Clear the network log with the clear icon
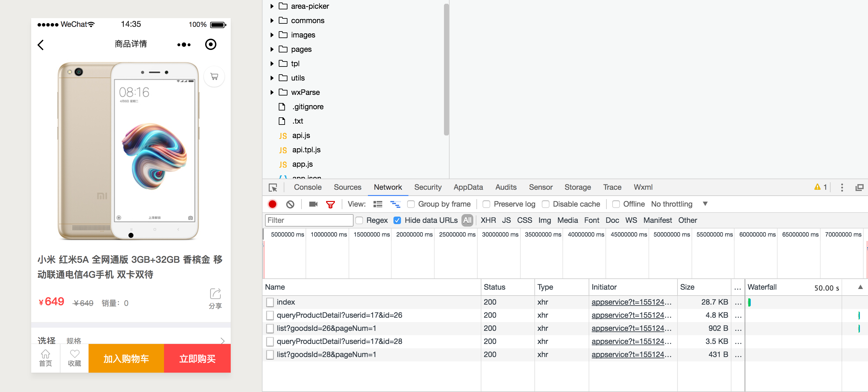This screenshot has height=392, width=868. (x=290, y=204)
